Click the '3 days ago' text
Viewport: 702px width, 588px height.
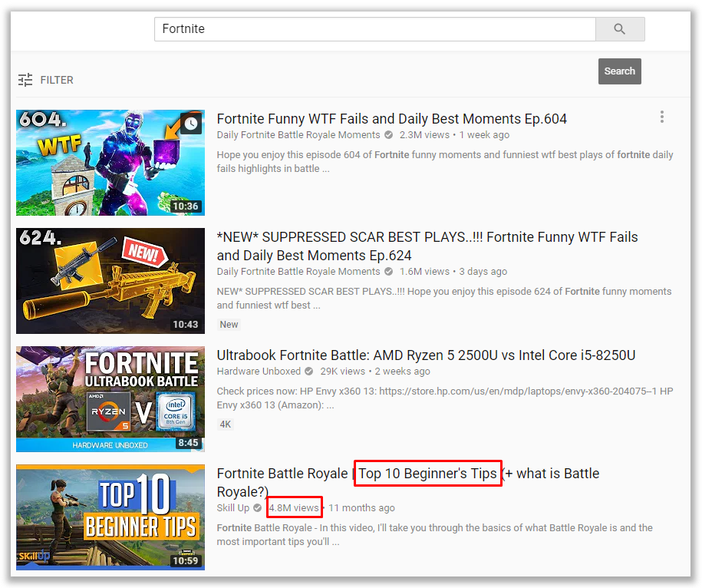pos(483,272)
